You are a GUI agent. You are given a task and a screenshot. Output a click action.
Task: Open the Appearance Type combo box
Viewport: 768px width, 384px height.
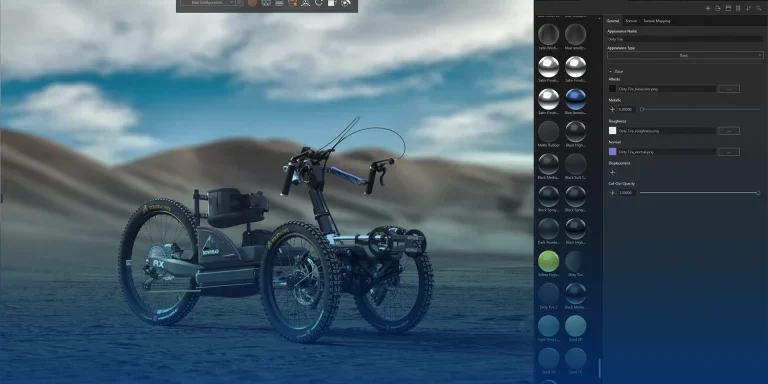685,55
